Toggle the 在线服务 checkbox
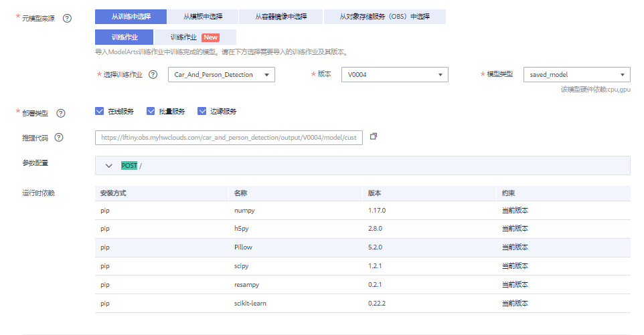This screenshot has height=335, width=644. [x=100, y=112]
